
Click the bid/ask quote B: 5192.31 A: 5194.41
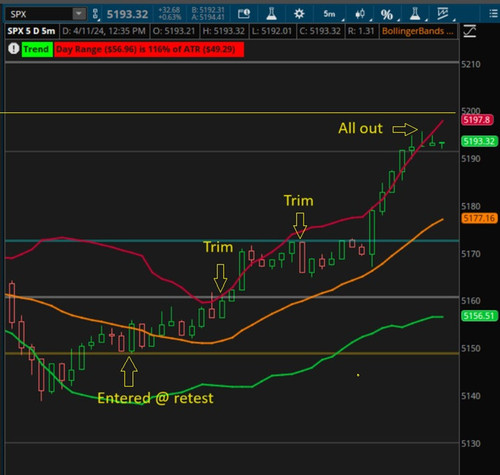(208, 14)
